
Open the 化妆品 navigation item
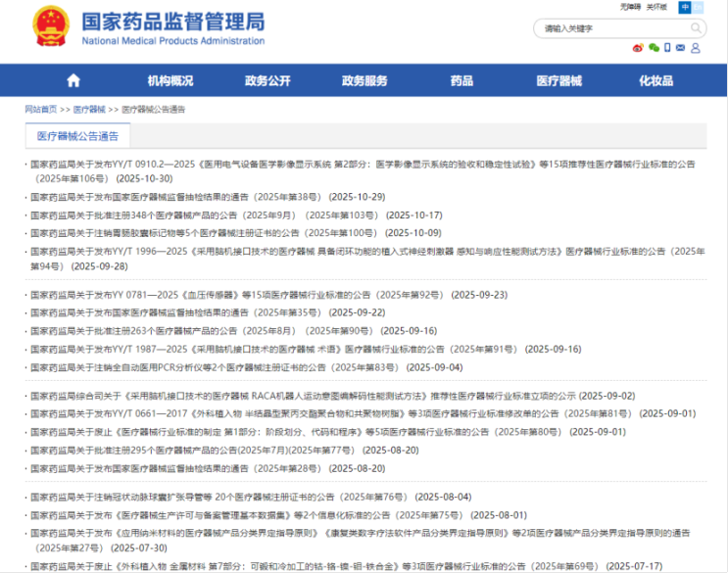click(655, 80)
